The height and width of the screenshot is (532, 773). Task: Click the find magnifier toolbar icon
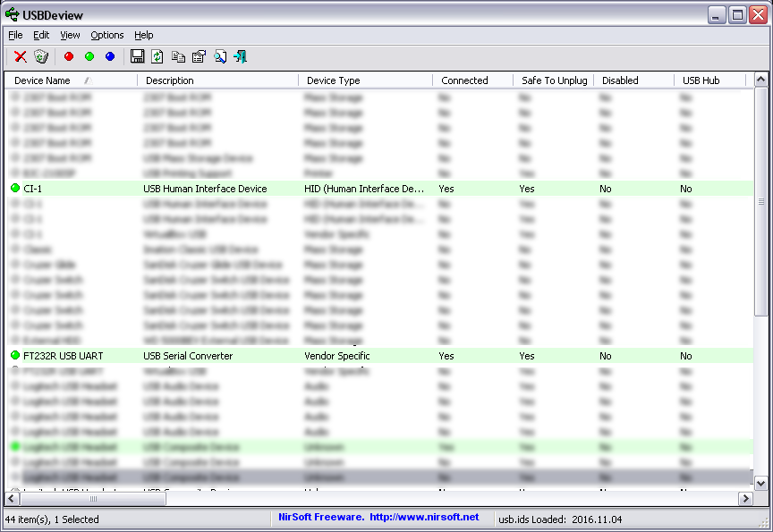tap(219, 56)
